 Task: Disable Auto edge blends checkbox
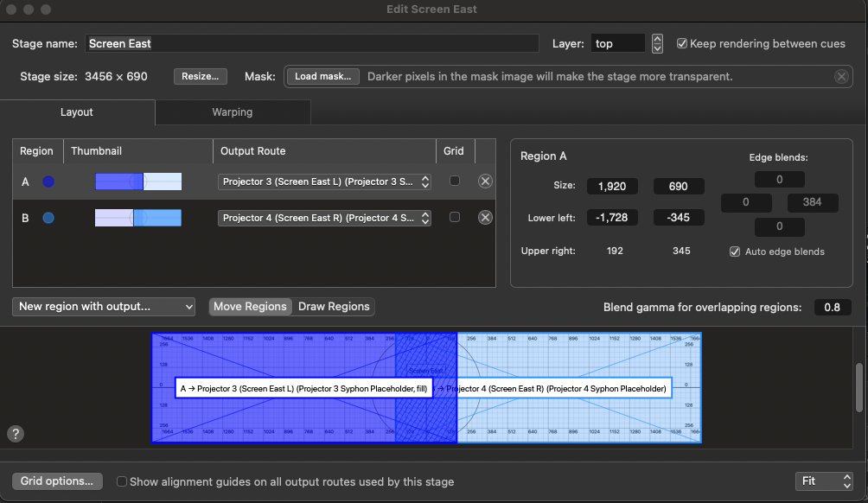point(735,251)
